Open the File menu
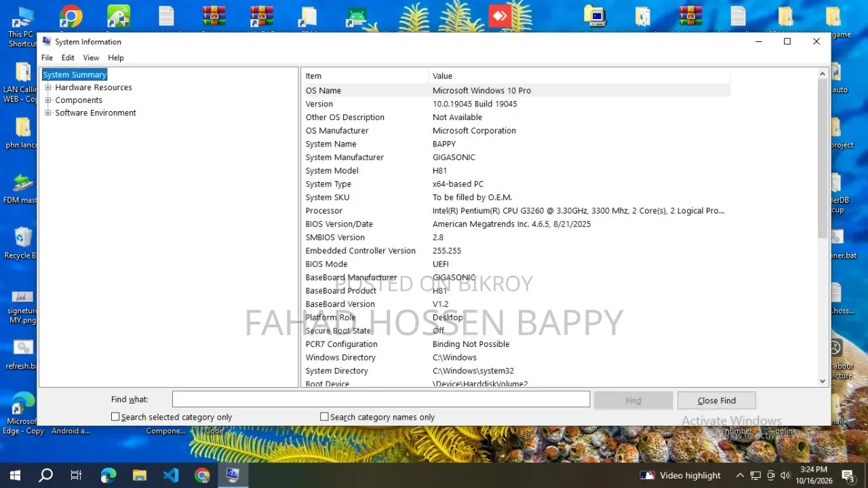The image size is (868, 488). pyautogui.click(x=47, y=58)
